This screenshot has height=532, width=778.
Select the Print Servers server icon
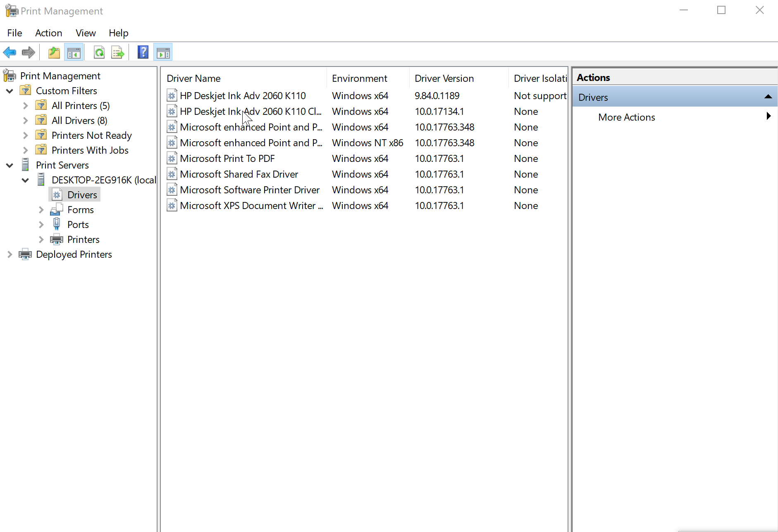(25, 164)
